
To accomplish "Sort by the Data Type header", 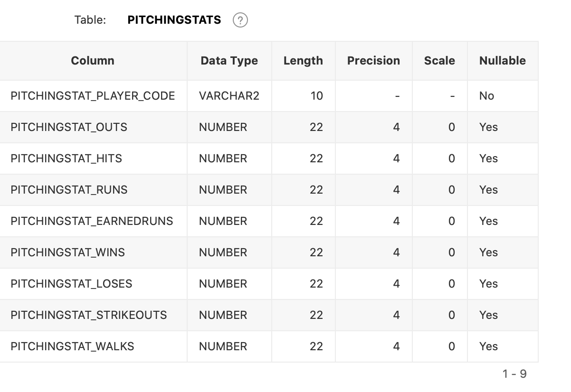I will point(229,61).
